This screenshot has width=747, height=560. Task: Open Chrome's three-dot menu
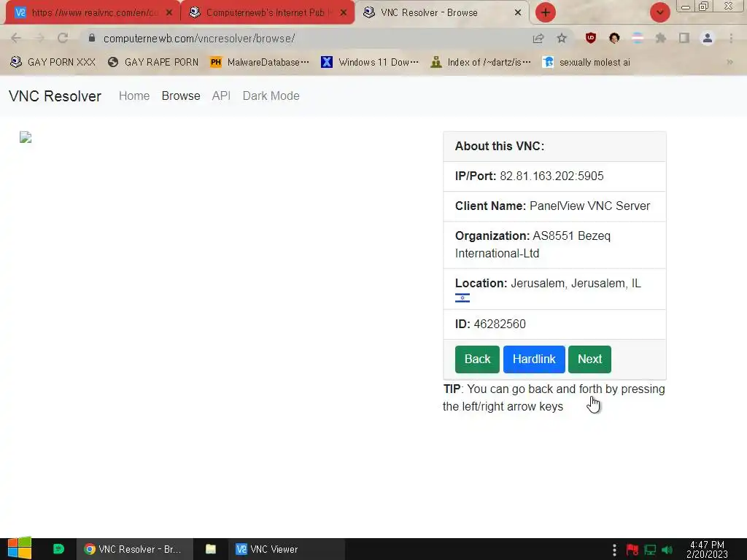[x=731, y=38]
